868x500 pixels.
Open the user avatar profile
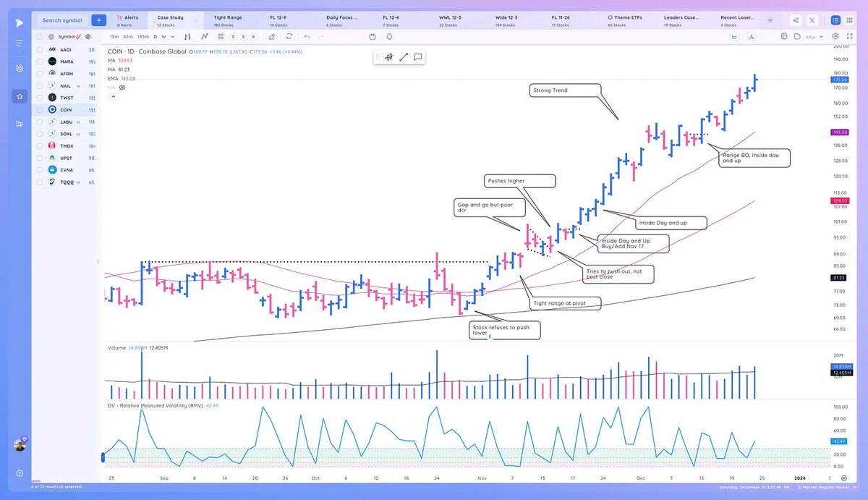[x=20, y=444]
